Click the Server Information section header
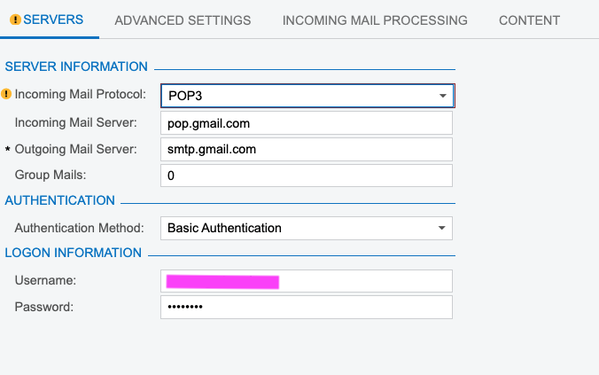This screenshot has width=599, height=375. (76, 66)
